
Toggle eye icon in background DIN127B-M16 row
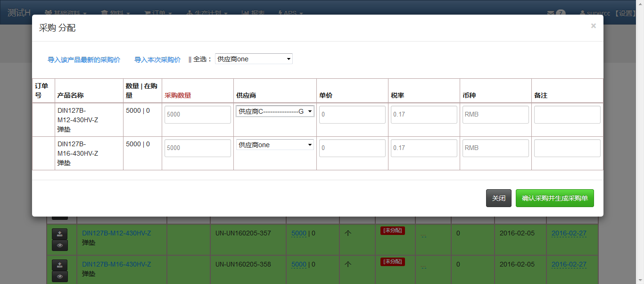click(59, 276)
